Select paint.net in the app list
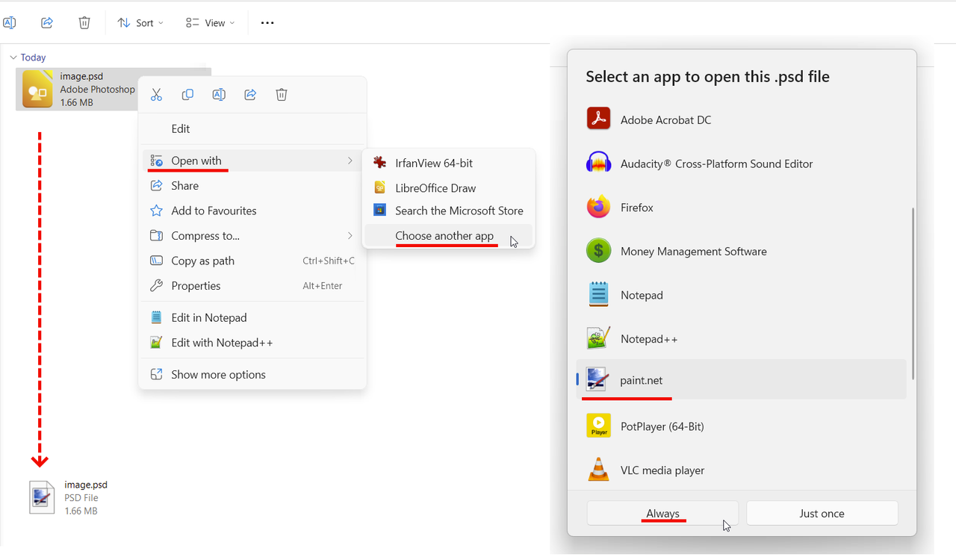The image size is (956, 560). tap(742, 380)
